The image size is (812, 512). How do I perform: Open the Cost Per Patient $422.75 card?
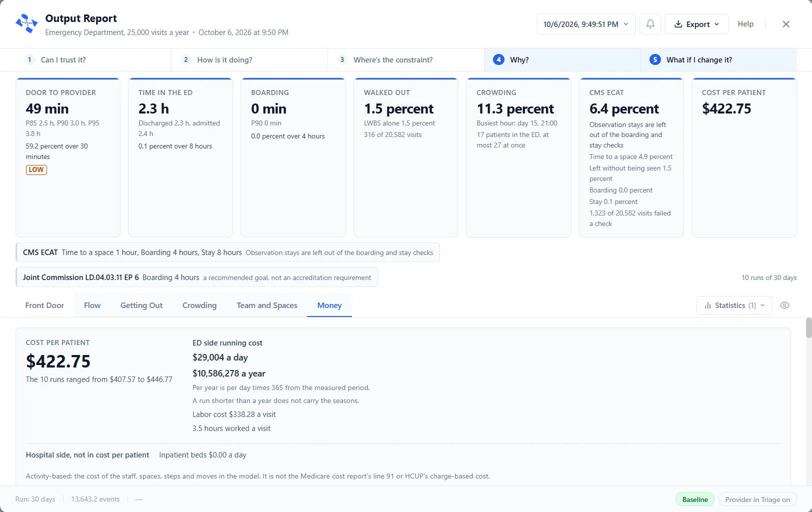click(x=744, y=157)
